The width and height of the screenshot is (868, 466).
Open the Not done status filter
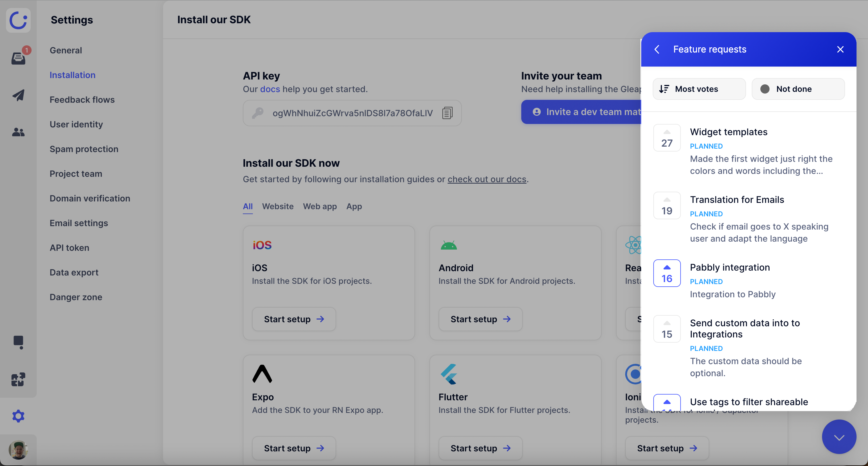click(x=798, y=89)
